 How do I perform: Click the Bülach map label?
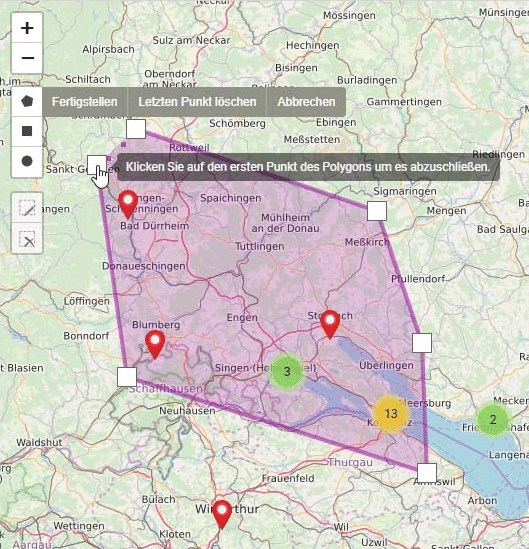[x=158, y=500]
